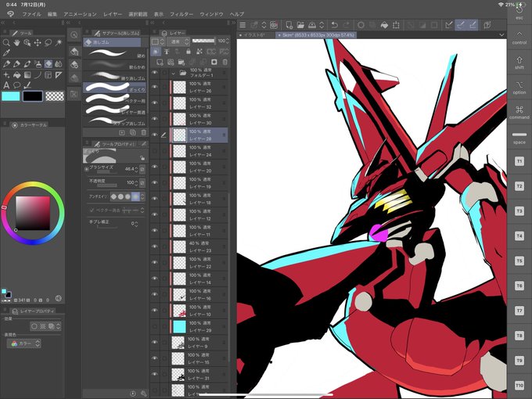Open the ファイル menu
Image resolution: width=532 pixels, height=399 pixels.
tap(31, 14)
